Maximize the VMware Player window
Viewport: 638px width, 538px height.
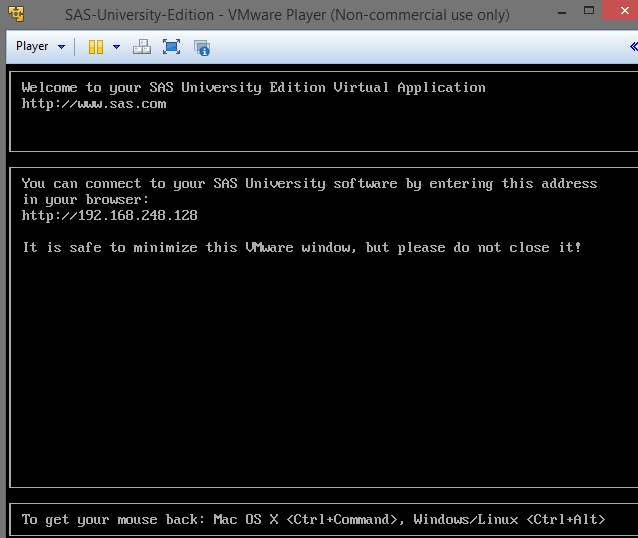(x=589, y=10)
